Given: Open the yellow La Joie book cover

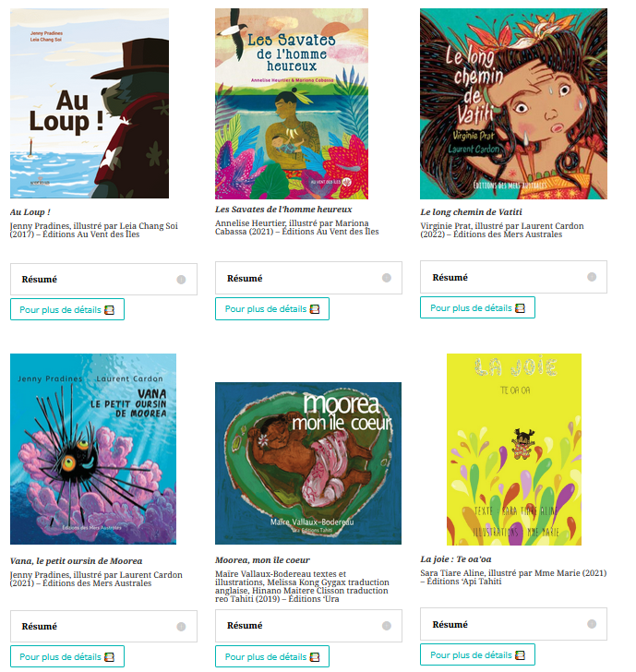Looking at the screenshot, I should (514, 450).
